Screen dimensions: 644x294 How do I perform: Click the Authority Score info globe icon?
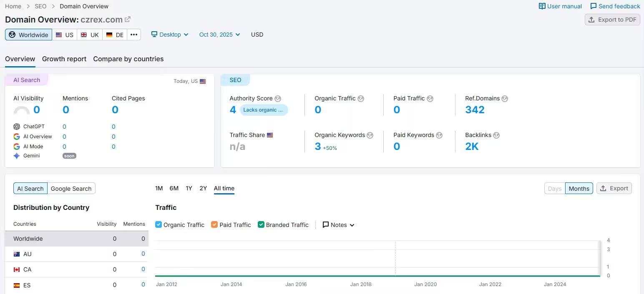278,99
